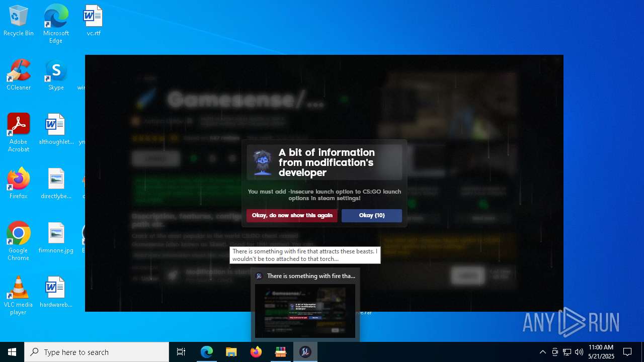The height and width of the screenshot is (362, 644).
Task: Launch Google Chrome desktop shortcut
Action: tap(19, 241)
